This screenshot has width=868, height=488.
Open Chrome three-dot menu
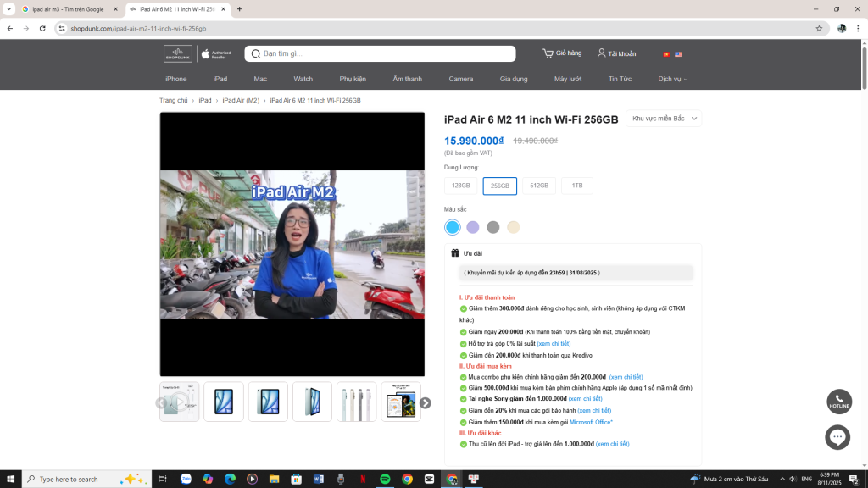(x=858, y=28)
